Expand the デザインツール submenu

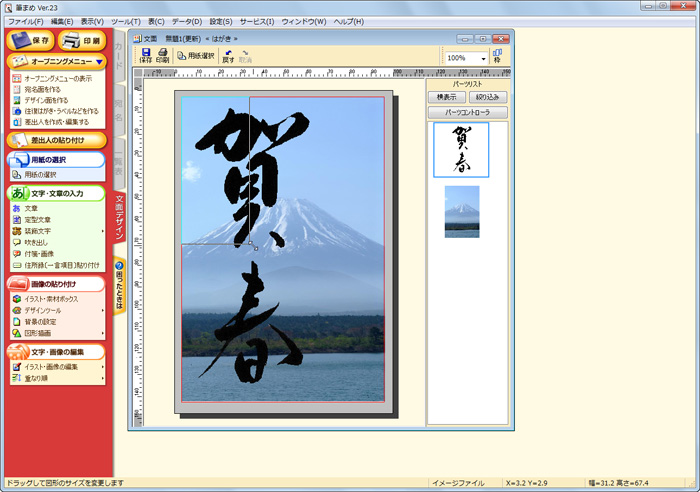point(103,310)
